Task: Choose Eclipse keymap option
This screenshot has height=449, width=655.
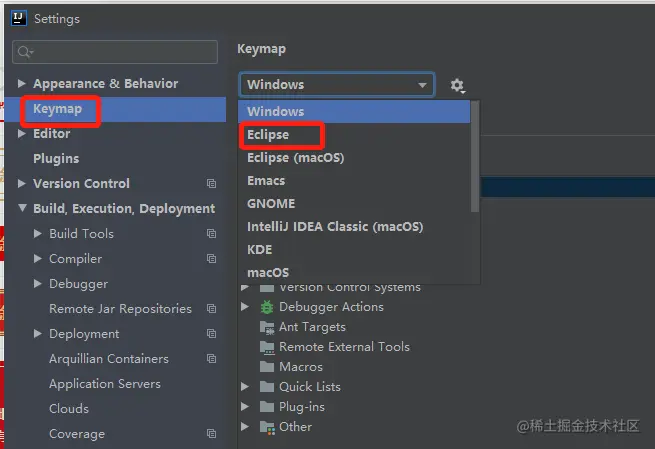Action: point(354,134)
